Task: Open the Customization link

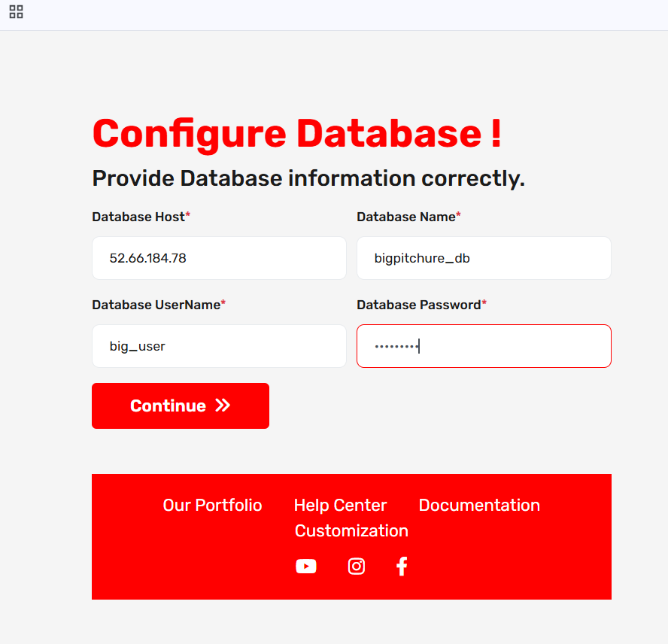Action: pyautogui.click(x=351, y=531)
